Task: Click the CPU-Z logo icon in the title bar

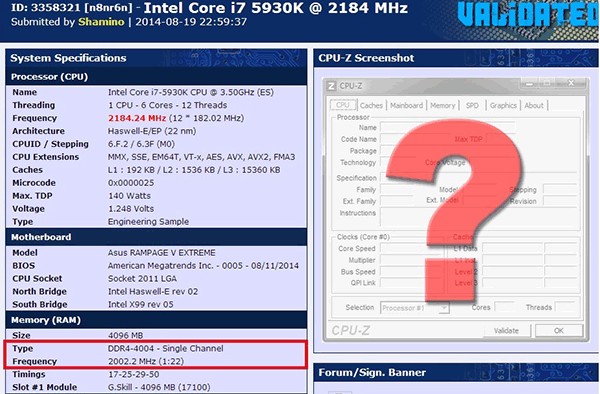Action: click(331, 86)
